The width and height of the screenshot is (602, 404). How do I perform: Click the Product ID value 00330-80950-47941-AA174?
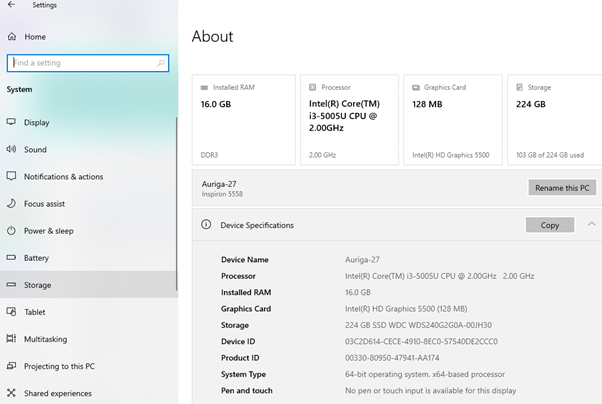pyautogui.click(x=392, y=358)
